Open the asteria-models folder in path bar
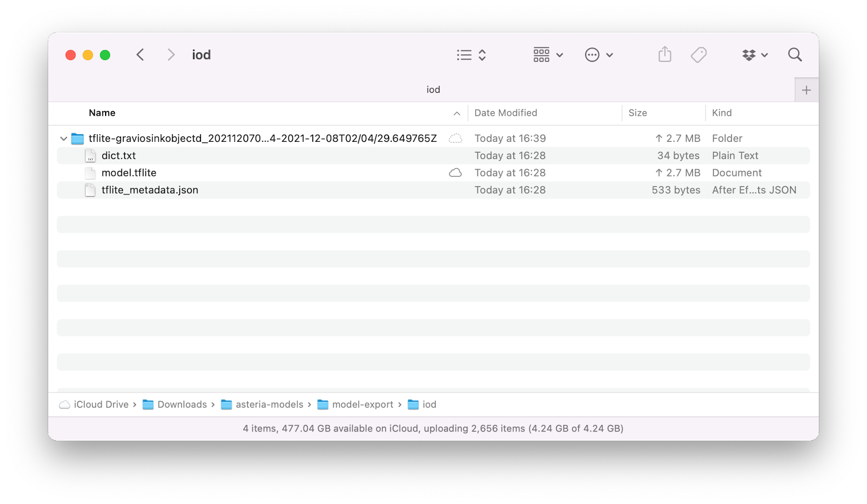Screen dimensions: 867x504 [x=270, y=404]
